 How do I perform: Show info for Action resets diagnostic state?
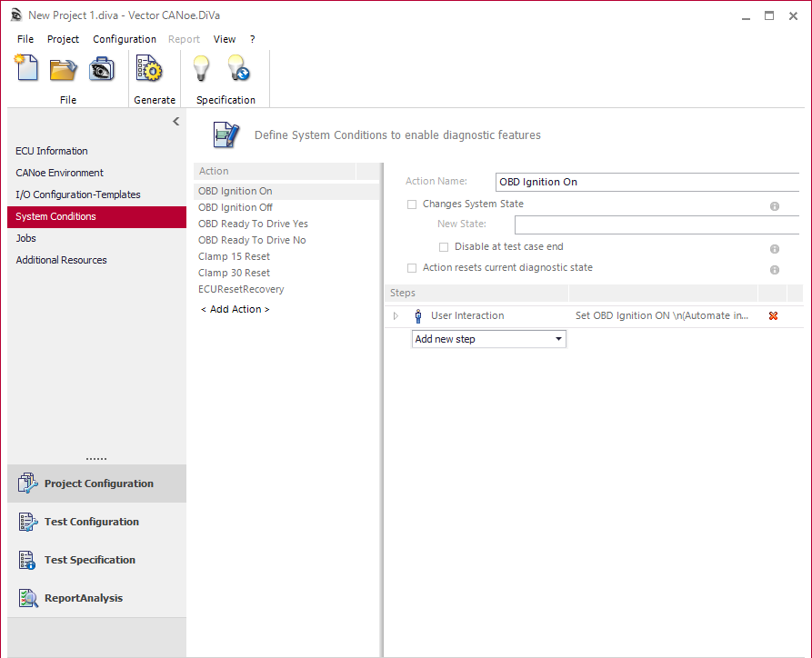pyautogui.click(x=775, y=270)
